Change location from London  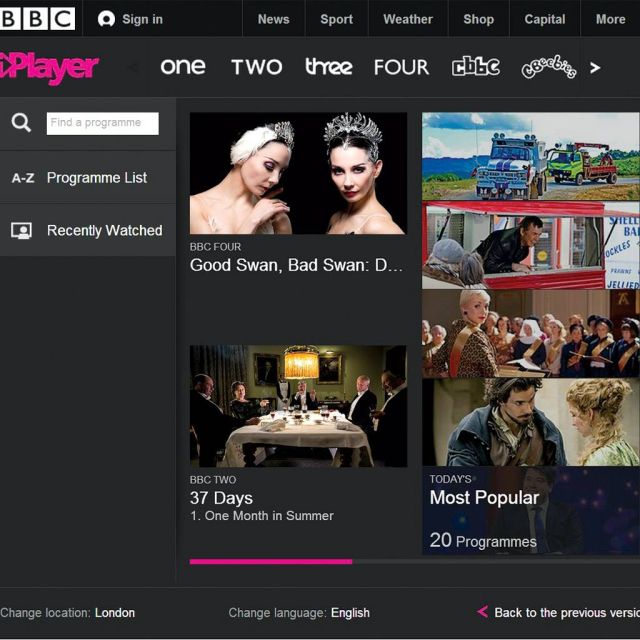click(115, 613)
